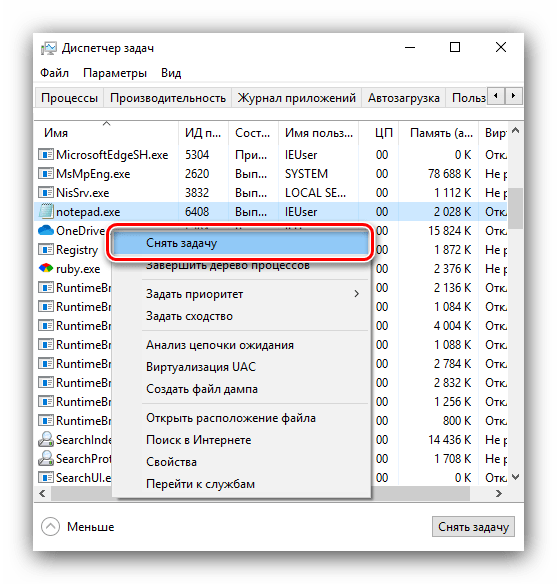Click the 15 824 K memory value
The width and height of the screenshot is (557, 584).
click(x=449, y=231)
